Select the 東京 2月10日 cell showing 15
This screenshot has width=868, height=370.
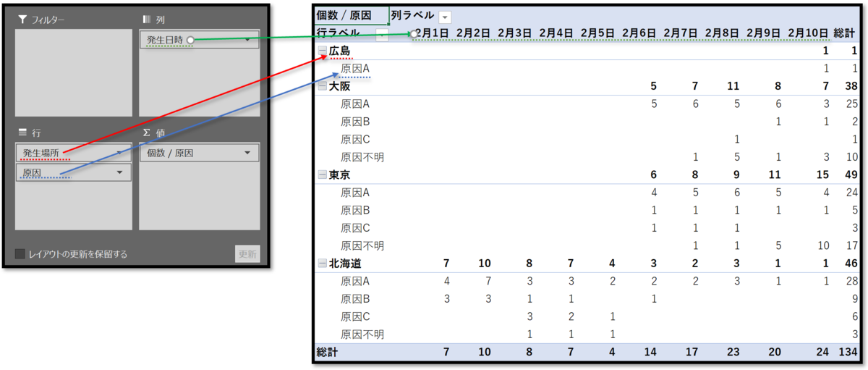(x=821, y=175)
